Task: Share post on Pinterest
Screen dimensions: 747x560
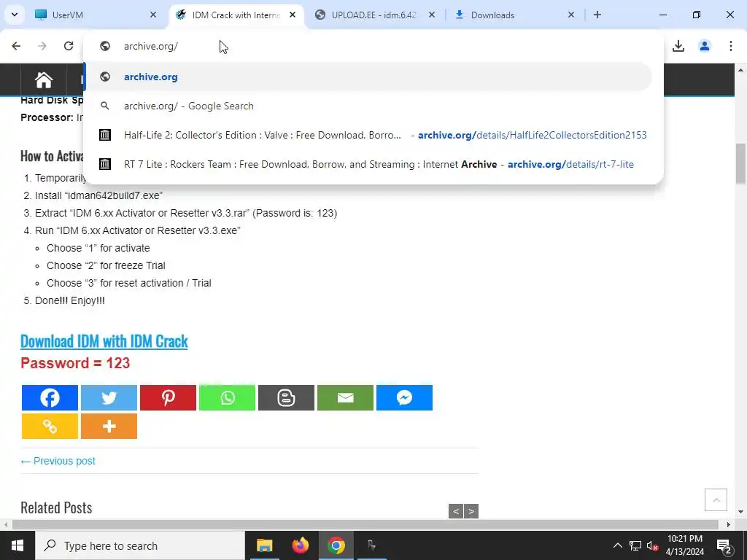Action: [169, 397]
